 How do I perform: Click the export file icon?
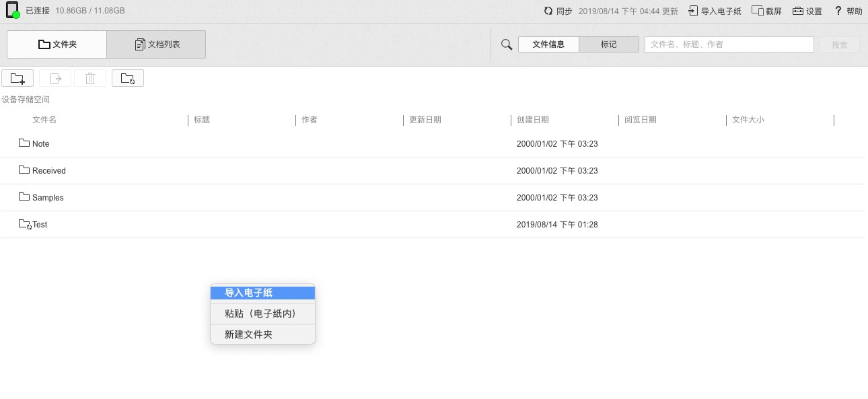(55, 78)
